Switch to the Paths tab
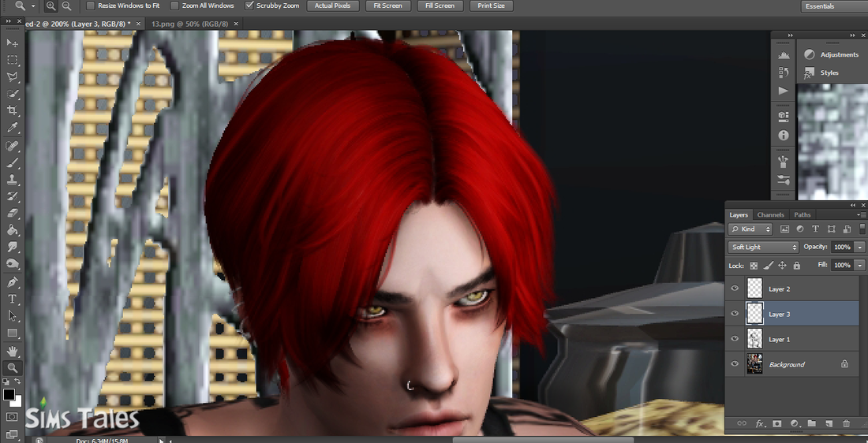Image resolution: width=868 pixels, height=443 pixels. click(803, 214)
